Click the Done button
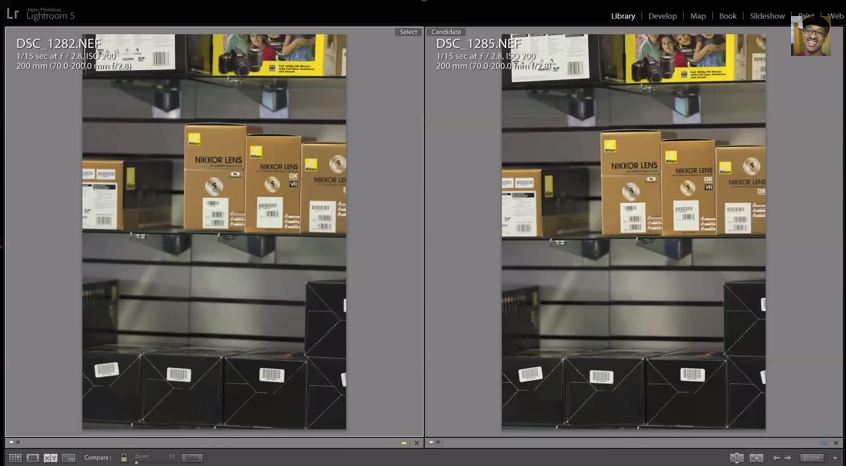The image size is (846, 466). [x=811, y=458]
